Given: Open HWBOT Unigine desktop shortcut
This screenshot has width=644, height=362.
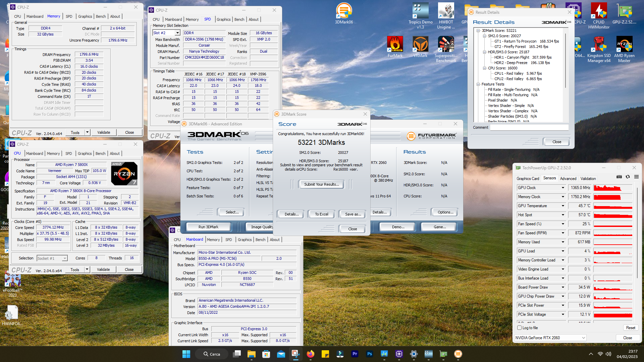Looking at the screenshot, I should [446, 16].
